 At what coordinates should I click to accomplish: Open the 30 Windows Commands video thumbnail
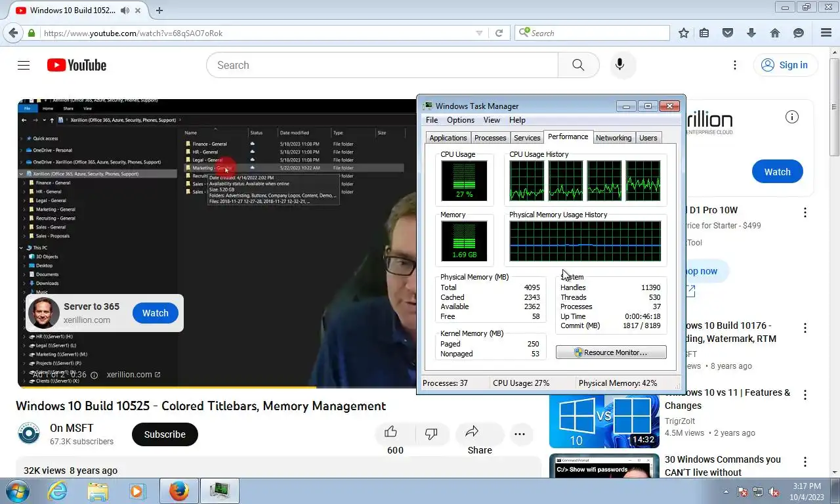pyautogui.click(x=604, y=466)
